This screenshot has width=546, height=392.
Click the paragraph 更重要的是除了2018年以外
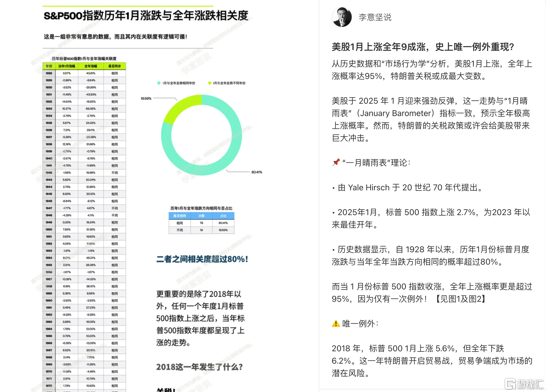200,318
